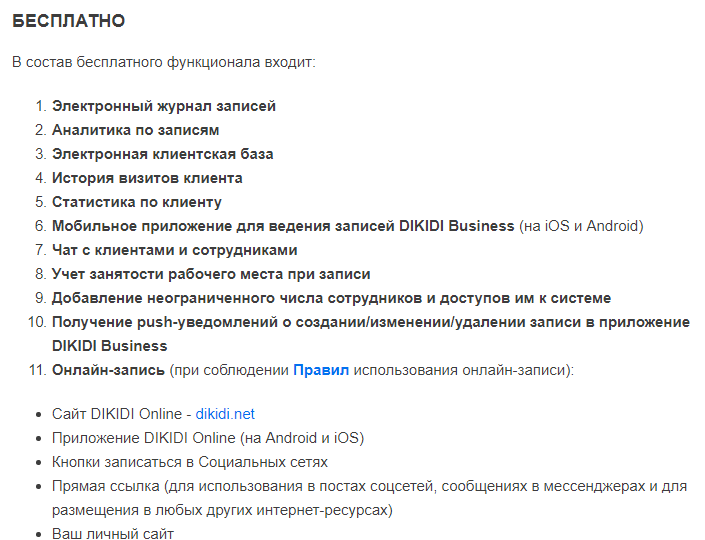705x540 pixels.
Task: Click 'Кнопки записаться в Социальных сетях' bullet
Action: click(x=190, y=462)
